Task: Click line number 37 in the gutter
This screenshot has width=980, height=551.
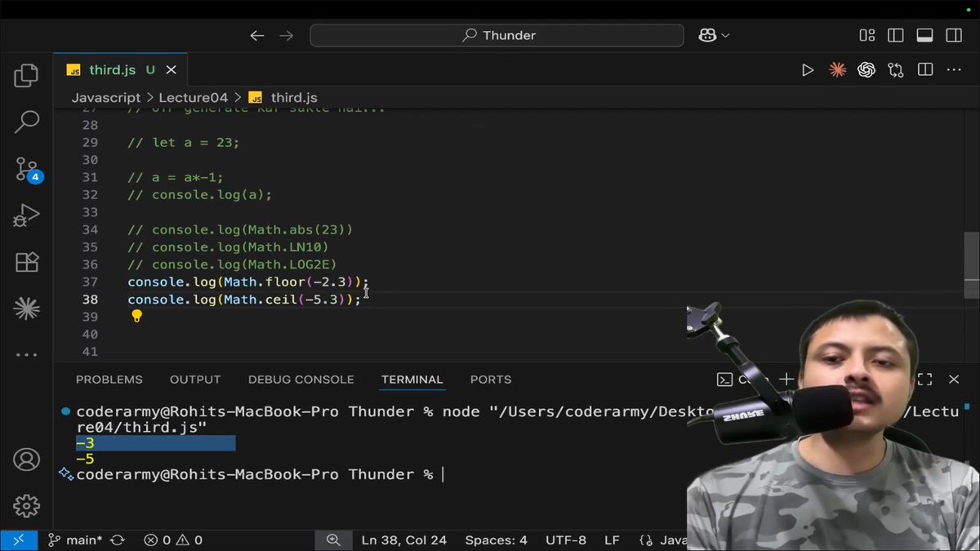Action: [x=90, y=282]
